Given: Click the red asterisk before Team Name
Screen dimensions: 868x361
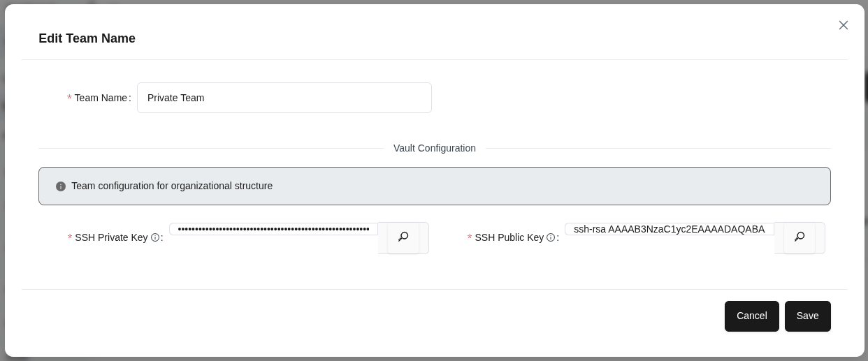Looking at the screenshot, I should 69,98.
